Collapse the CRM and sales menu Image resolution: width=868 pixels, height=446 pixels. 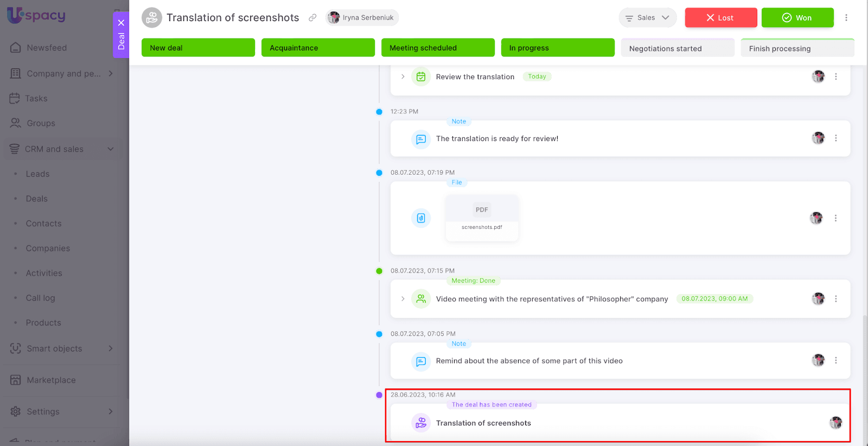[111, 149]
